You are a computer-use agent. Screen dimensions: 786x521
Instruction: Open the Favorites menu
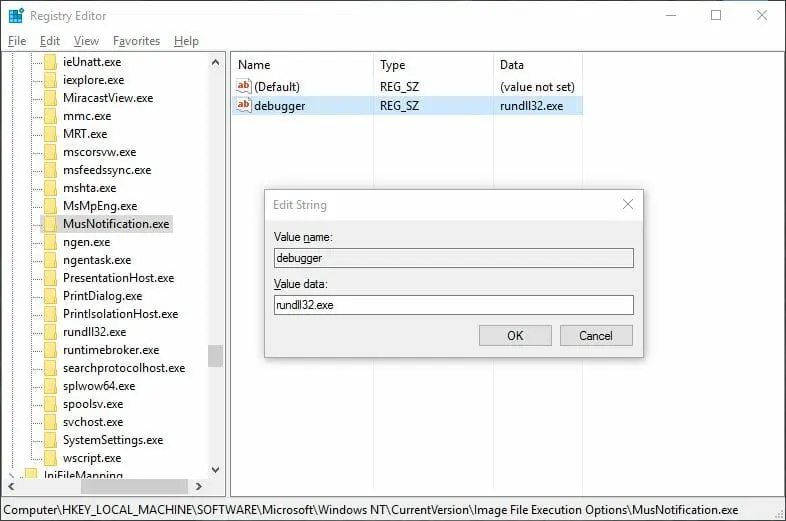pos(136,41)
